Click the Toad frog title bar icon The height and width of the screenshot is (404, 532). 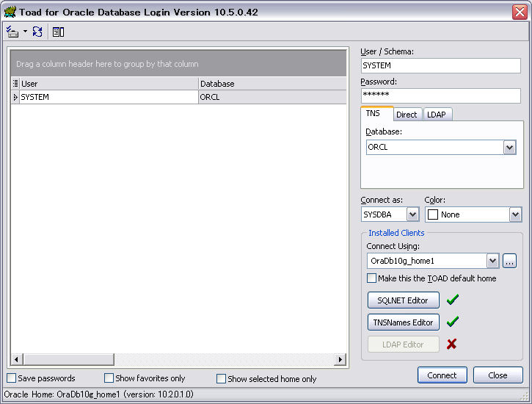point(10,12)
